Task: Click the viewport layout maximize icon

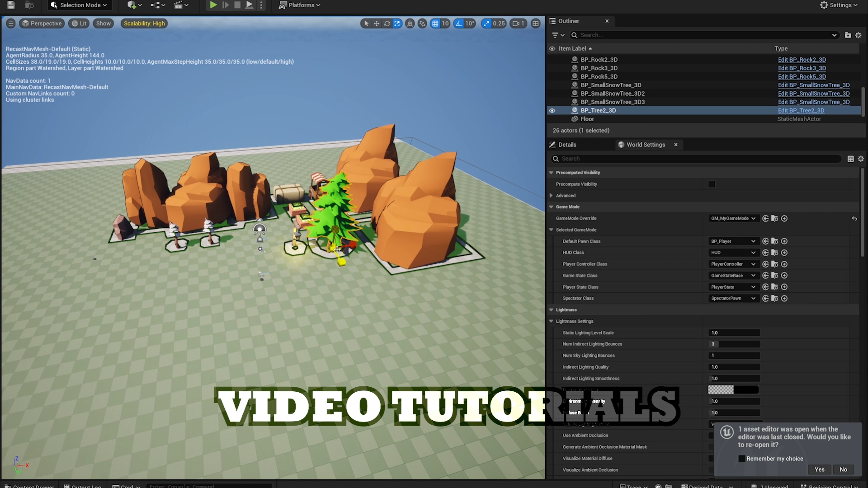Action: [x=536, y=23]
